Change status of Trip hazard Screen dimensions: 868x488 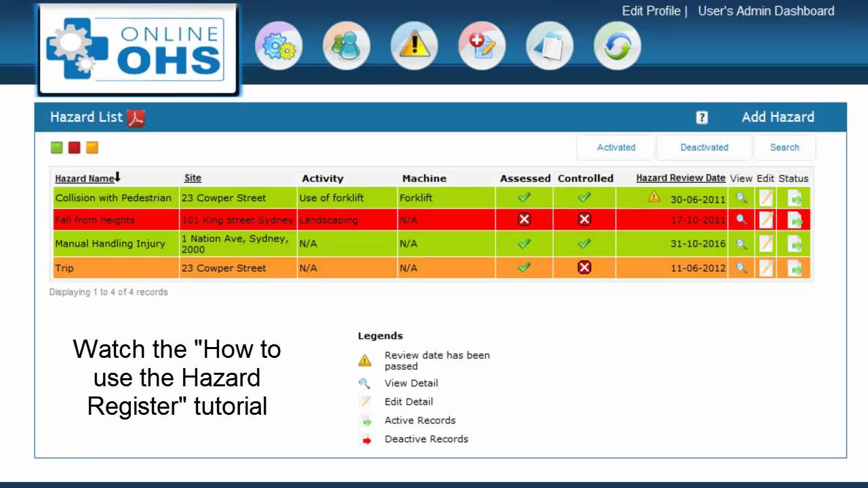pos(795,268)
